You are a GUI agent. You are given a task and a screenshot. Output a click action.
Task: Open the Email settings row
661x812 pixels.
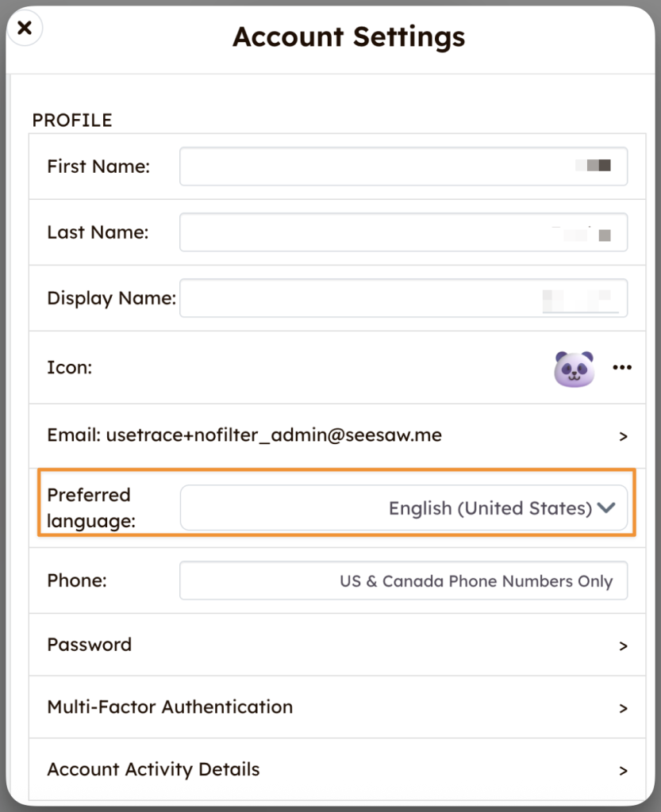pyautogui.click(x=336, y=435)
